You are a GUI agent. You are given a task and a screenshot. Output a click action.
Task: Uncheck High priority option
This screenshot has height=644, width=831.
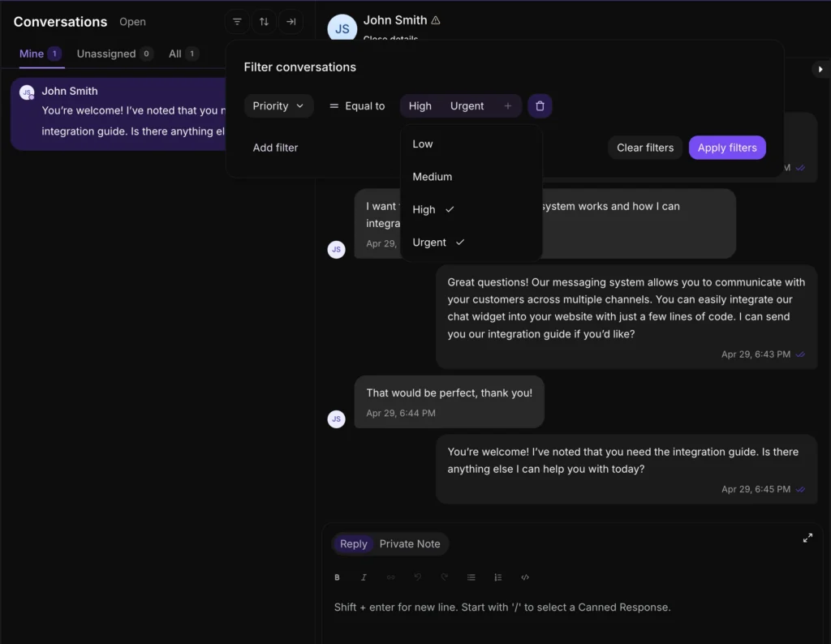[x=471, y=210]
